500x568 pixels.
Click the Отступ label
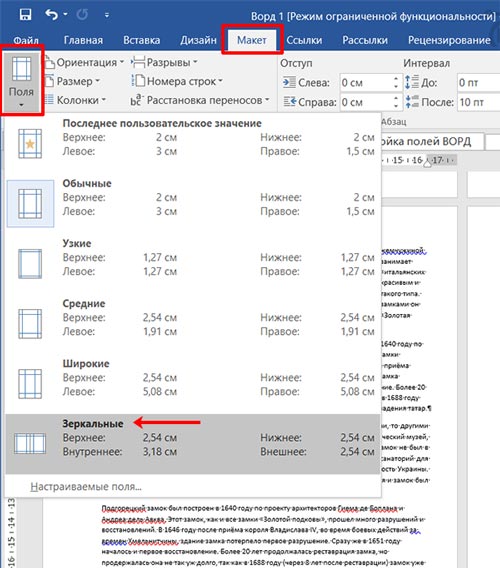296,63
